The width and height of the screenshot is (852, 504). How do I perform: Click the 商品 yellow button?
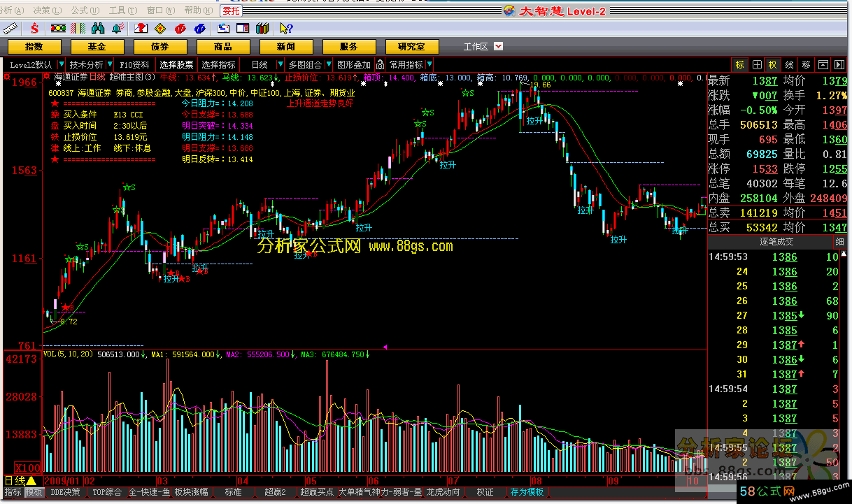(222, 47)
